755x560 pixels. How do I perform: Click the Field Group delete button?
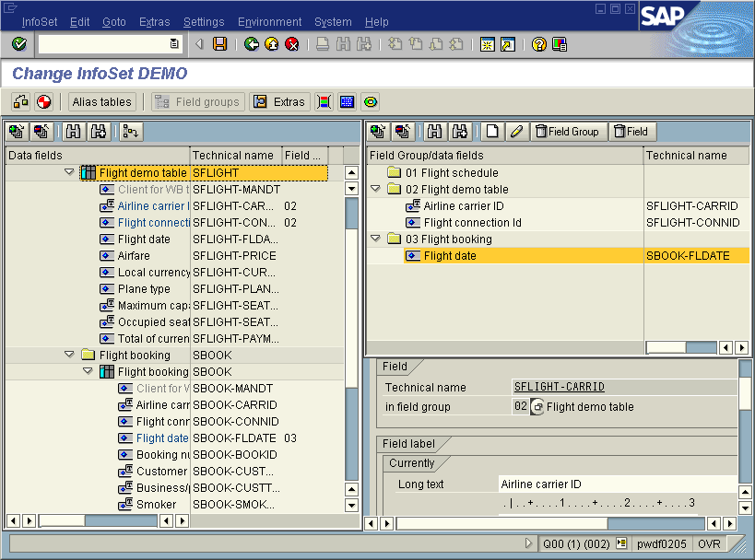pyautogui.click(x=567, y=132)
